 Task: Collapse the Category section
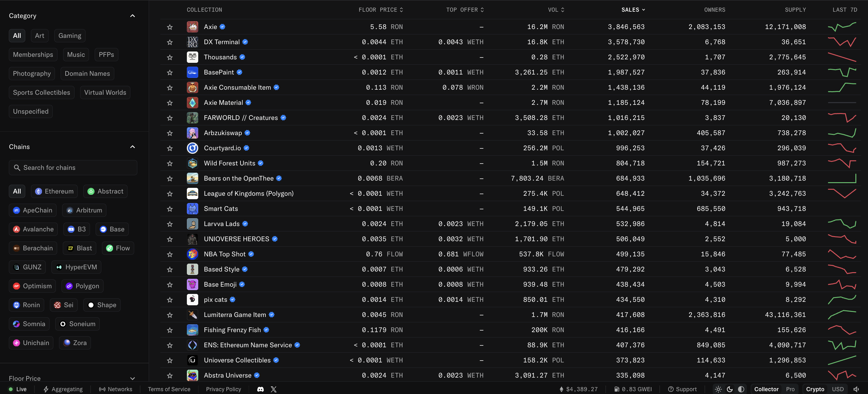tap(133, 16)
